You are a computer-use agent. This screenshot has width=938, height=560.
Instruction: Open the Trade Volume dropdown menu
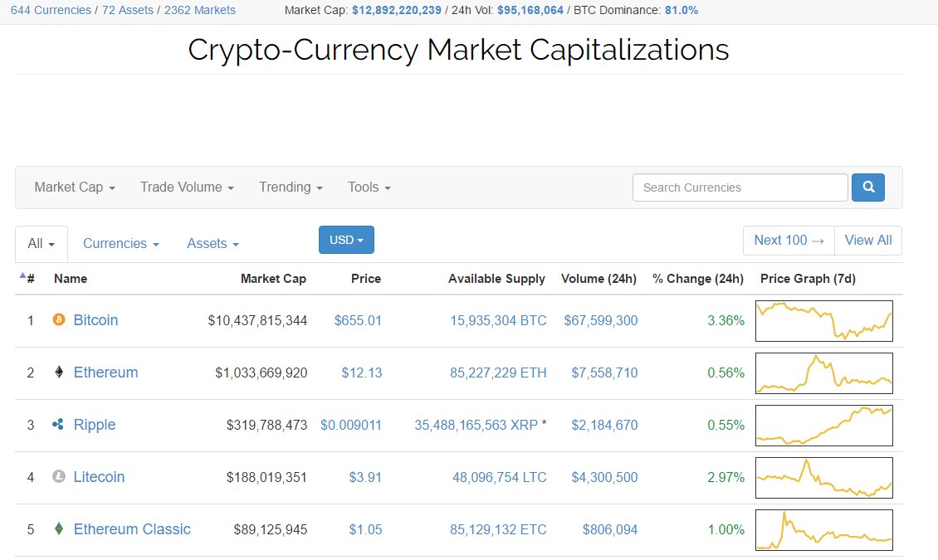pos(187,187)
